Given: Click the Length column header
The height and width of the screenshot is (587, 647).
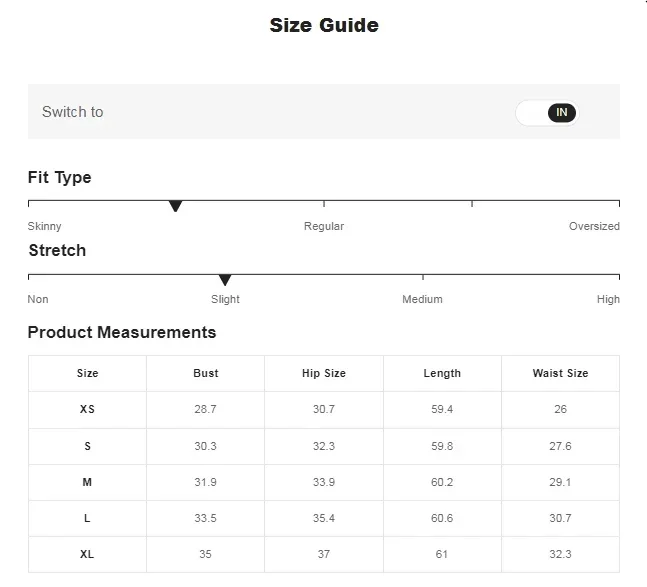Looking at the screenshot, I should pyautogui.click(x=442, y=373).
